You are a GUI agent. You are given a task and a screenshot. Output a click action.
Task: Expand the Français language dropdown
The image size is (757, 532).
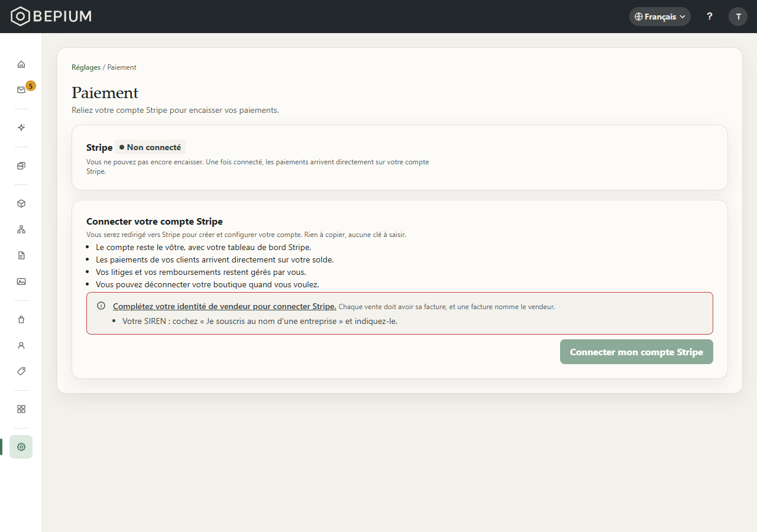click(660, 17)
